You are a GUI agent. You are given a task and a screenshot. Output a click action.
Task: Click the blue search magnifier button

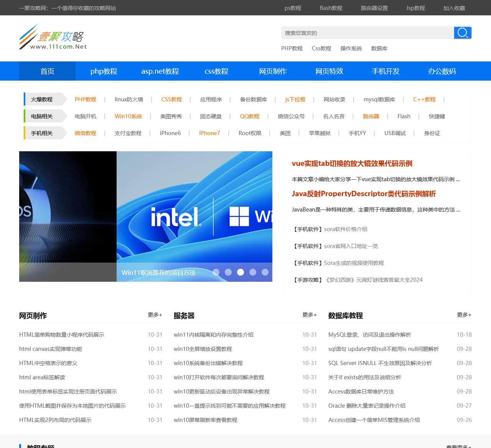pos(462,33)
